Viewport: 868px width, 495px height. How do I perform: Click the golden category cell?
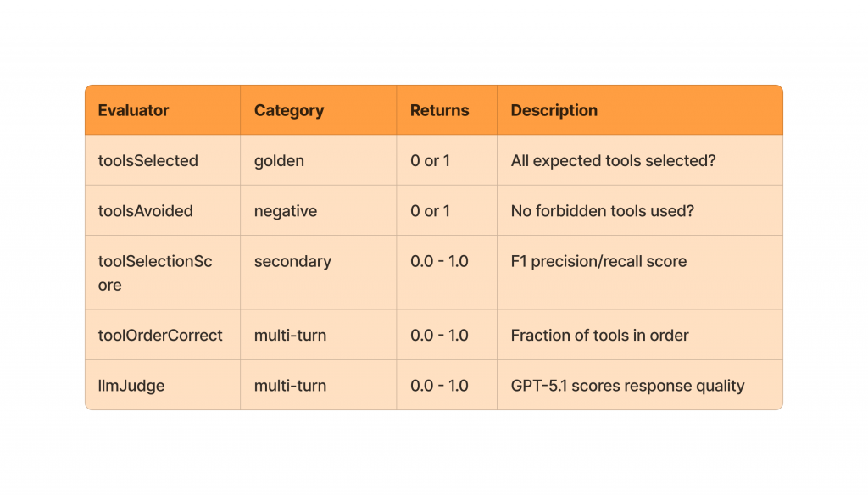pyautogui.click(x=279, y=160)
